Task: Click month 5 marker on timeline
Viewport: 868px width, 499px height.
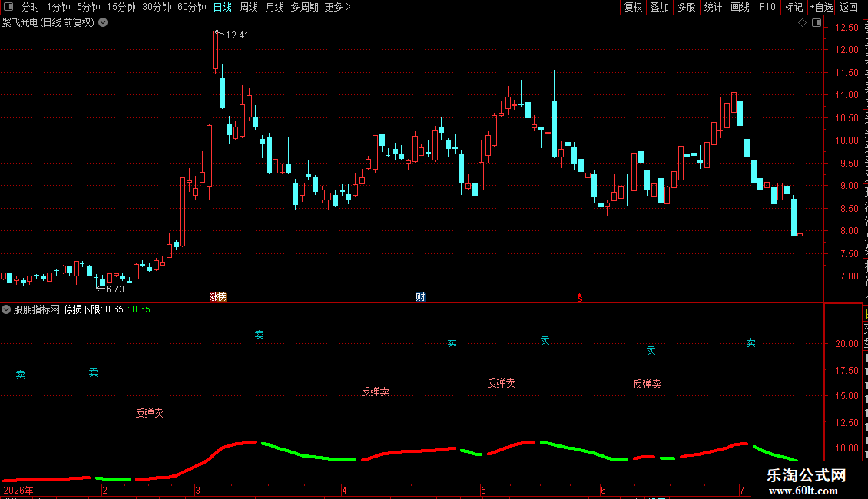Action: [483, 491]
